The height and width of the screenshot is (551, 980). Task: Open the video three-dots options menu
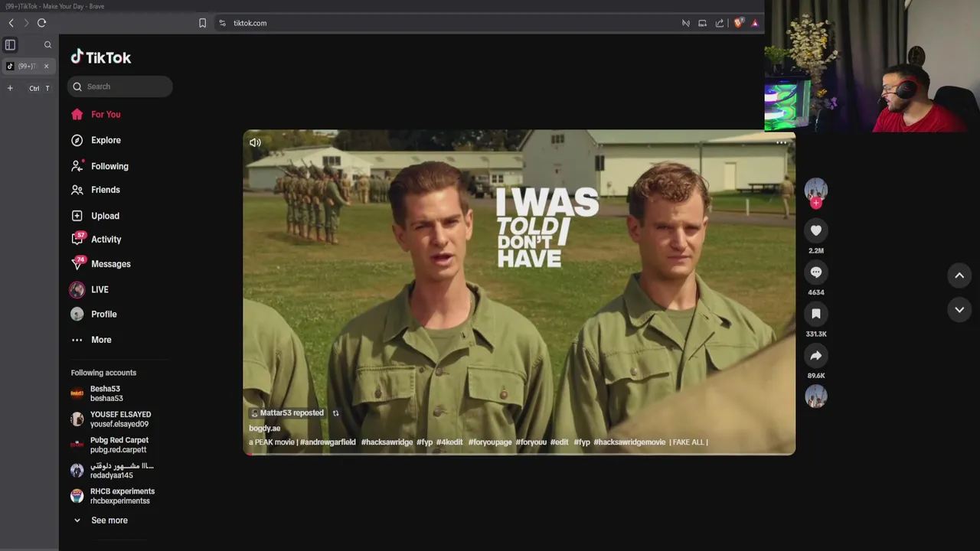point(781,142)
